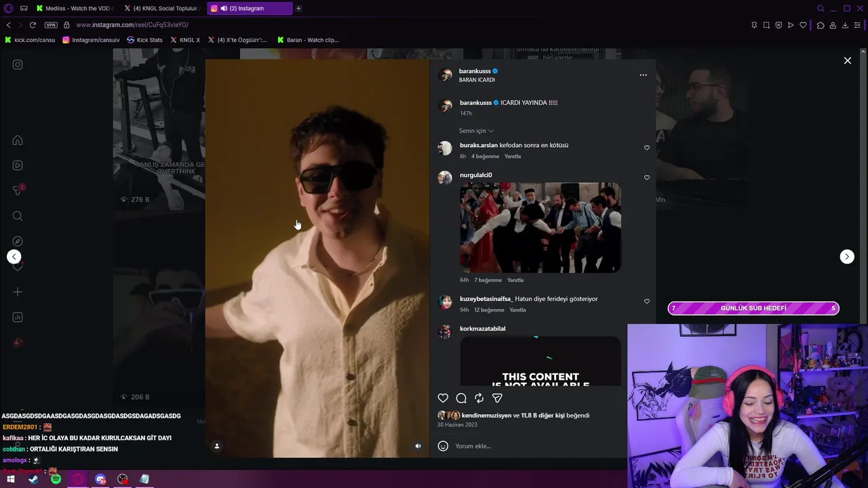Reply to kuzeybetasinaifsa_'s comment with Yanıtla

pos(517,310)
